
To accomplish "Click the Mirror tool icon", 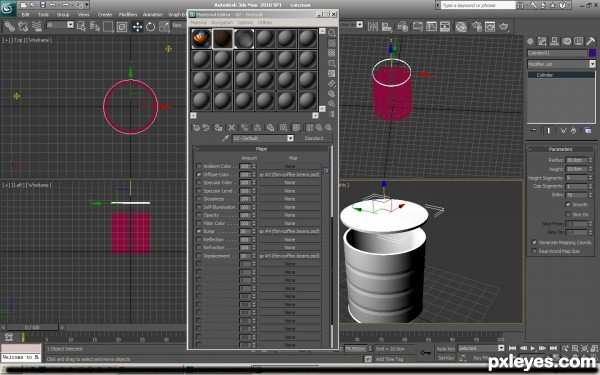I will [x=373, y=26].
